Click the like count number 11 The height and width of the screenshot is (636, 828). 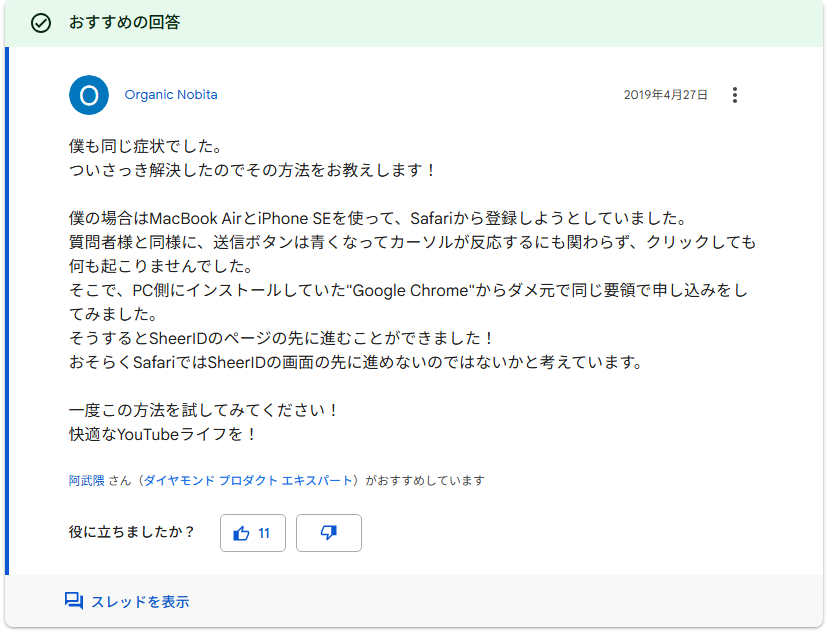[x=264, y=533]
